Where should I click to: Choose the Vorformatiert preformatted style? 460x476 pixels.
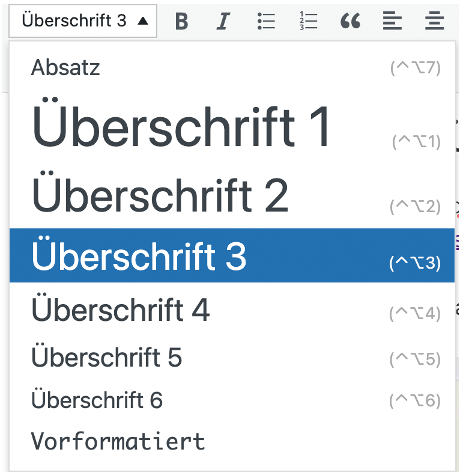click(x=118, y=442)
